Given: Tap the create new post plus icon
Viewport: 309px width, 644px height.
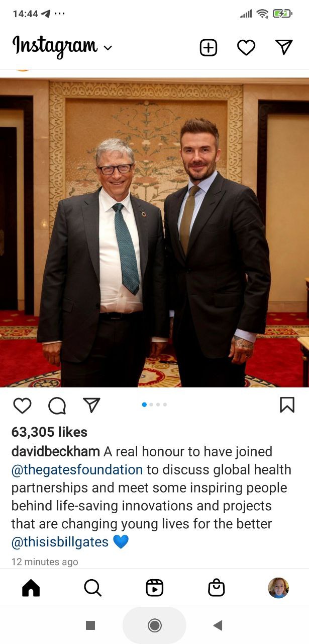Looking at the screenshot, I should point(209,48).
